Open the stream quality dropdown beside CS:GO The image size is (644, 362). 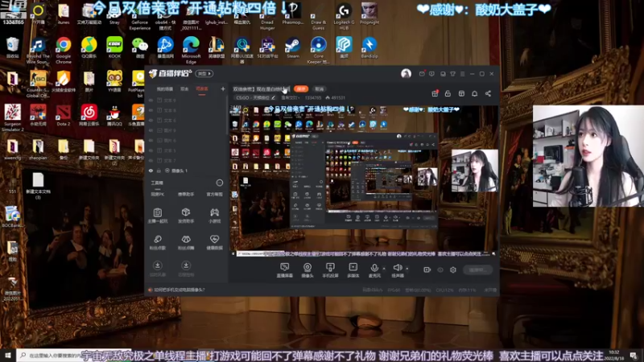289,97
